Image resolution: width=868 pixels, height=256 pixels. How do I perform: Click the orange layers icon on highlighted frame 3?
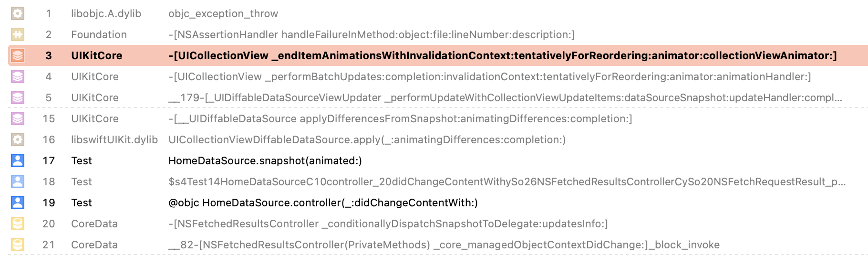(18, 55)
